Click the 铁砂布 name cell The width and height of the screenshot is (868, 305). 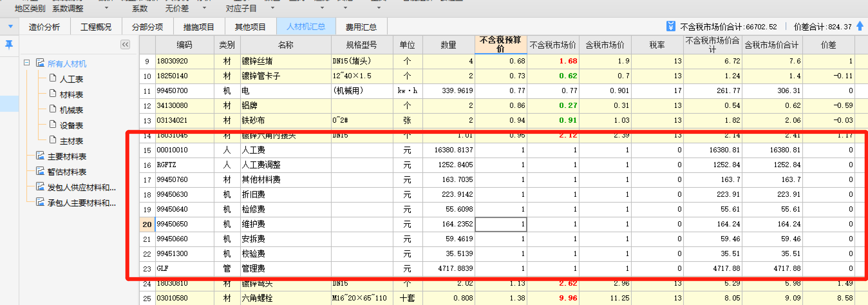286,120
